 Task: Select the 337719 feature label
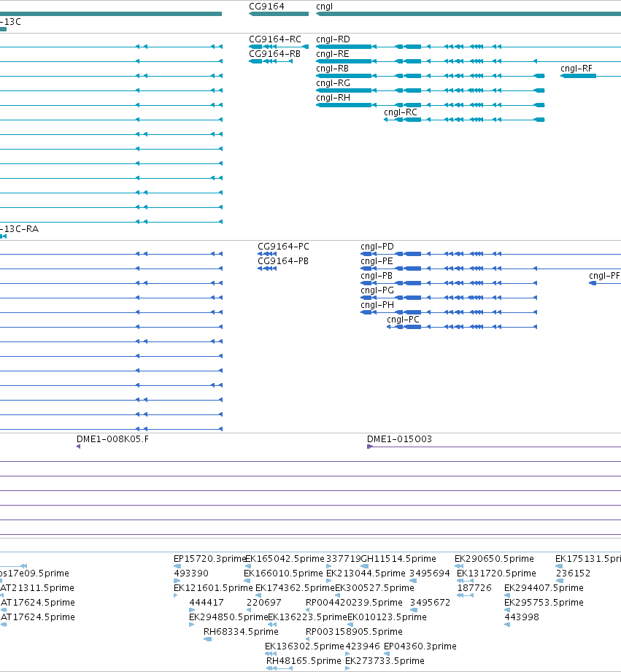tap(343, 558)
